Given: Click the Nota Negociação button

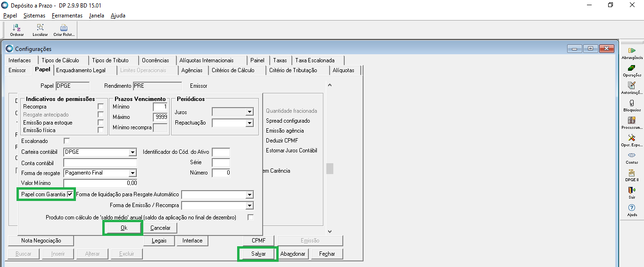Looking at the screenshot, I should pyautogui.click(x=41, y=241).
